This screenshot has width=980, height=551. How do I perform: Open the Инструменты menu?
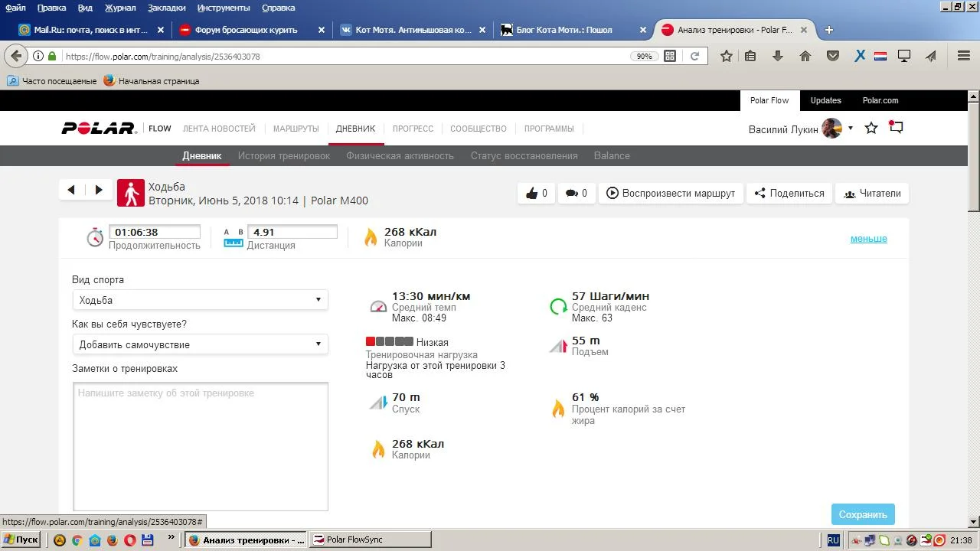point(224,8)
